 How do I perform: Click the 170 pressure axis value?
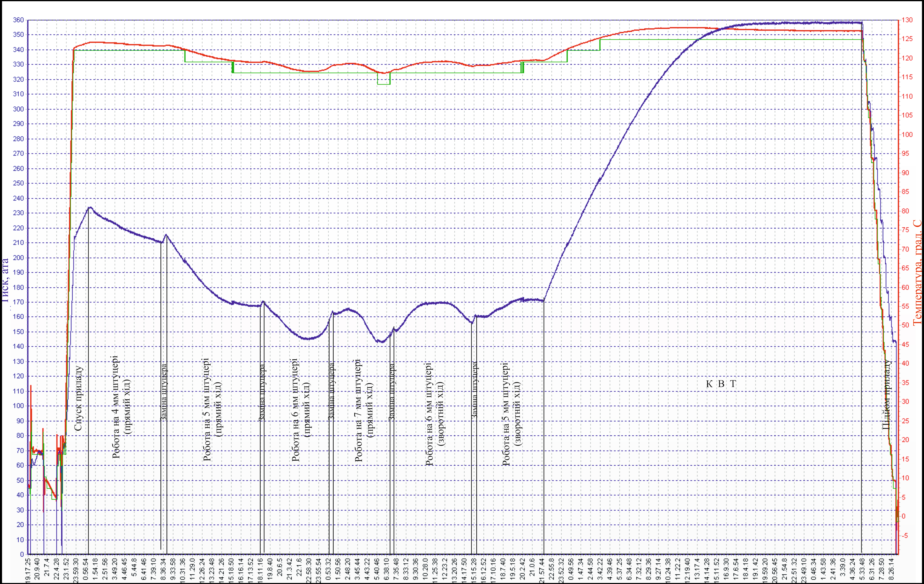(18, 302)
